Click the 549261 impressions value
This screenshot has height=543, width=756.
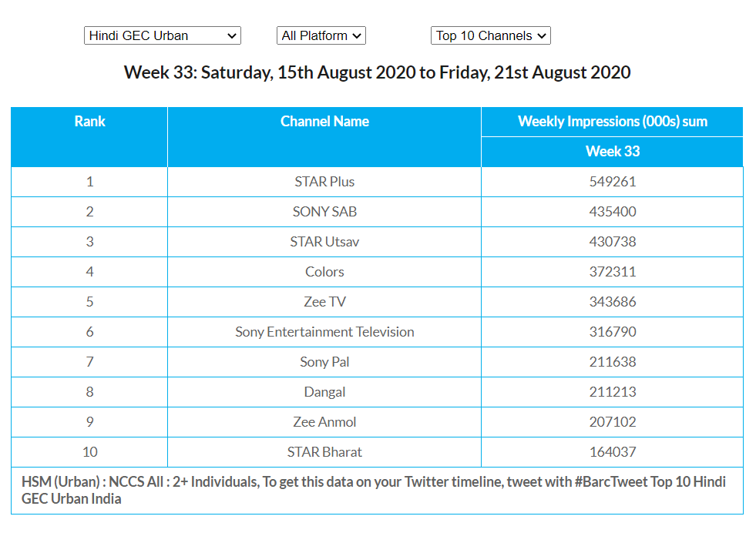[612, 182]
